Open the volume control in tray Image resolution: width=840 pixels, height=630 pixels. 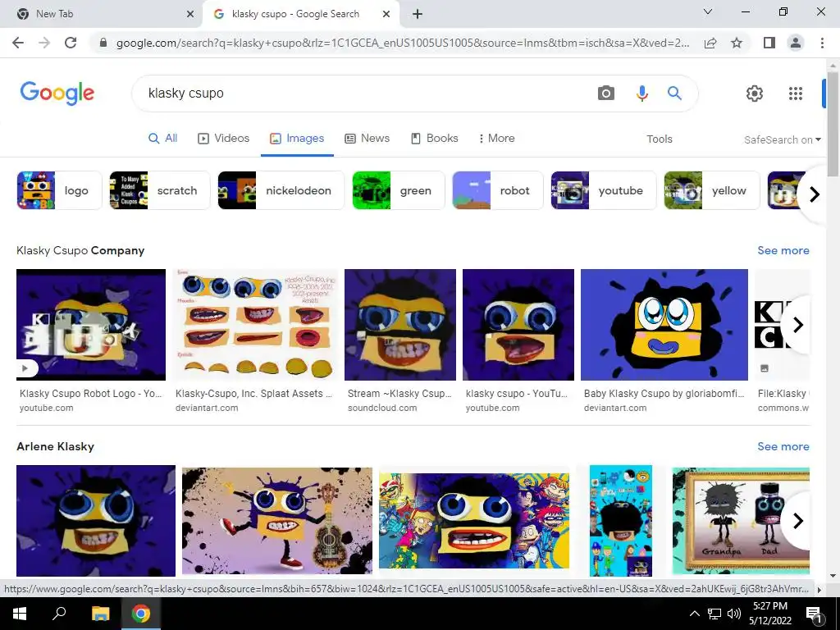(734, 614)
